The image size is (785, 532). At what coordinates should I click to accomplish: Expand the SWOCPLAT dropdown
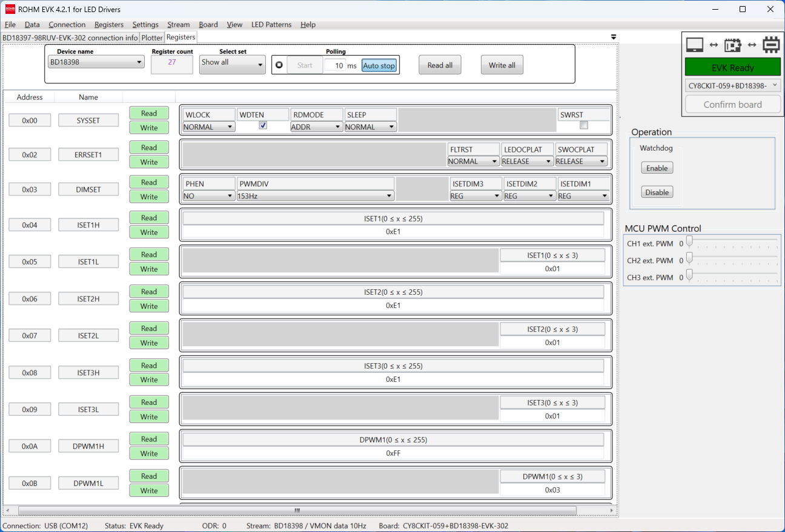click(x=581, y=162)
